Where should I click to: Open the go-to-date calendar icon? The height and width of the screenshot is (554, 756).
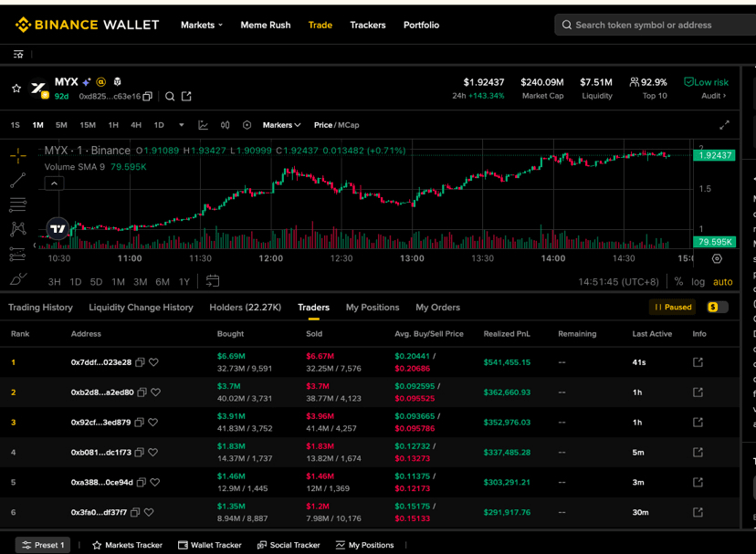click(213, 281)
